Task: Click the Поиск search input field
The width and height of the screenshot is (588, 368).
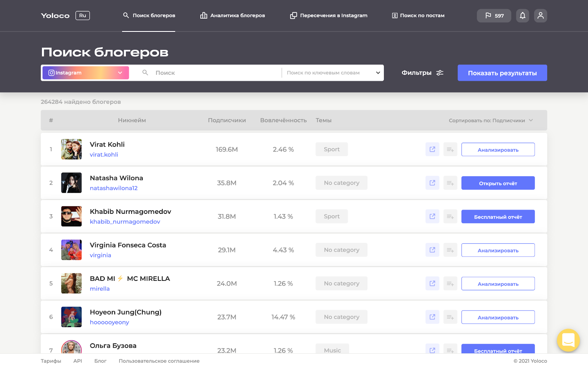Action: tap(209, 73)
